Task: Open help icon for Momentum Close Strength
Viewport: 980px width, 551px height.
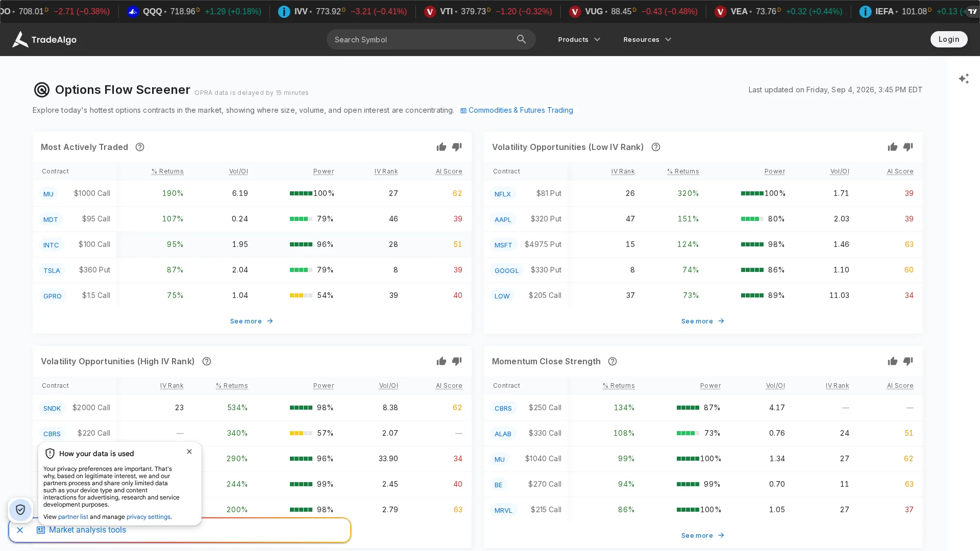Action: pyautogui.click(x=612, y=361)
